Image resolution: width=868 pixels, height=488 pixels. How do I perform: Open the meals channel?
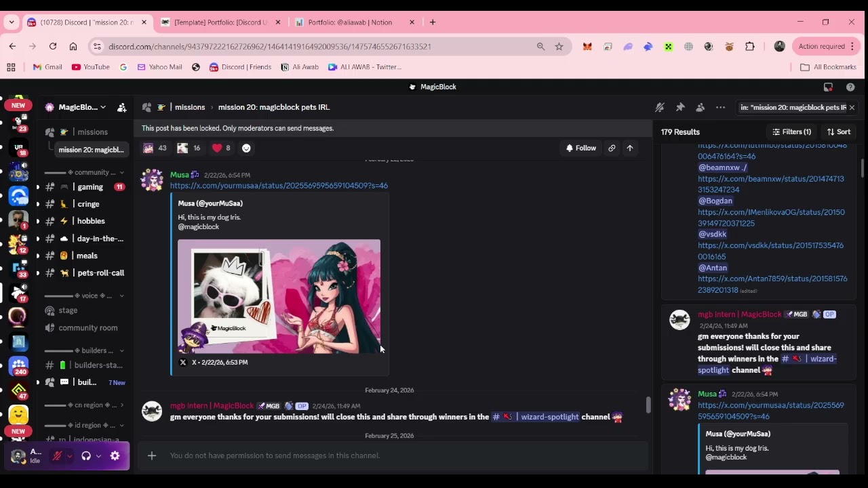click(85, 256)
